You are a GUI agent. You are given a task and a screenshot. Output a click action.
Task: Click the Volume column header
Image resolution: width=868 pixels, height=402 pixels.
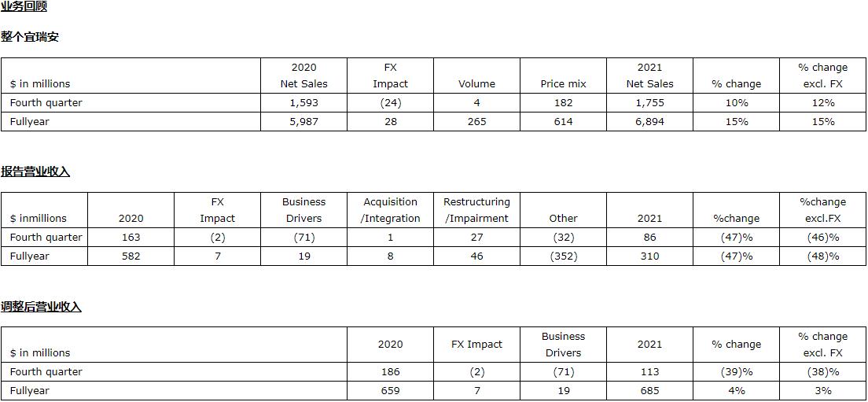click(476, 84)
